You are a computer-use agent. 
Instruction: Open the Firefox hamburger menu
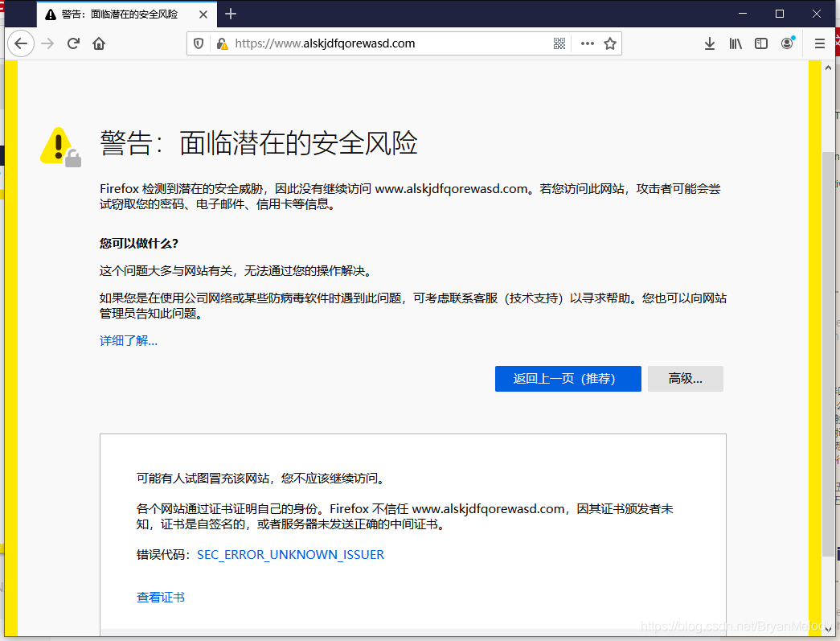click(x=820, y=43)
